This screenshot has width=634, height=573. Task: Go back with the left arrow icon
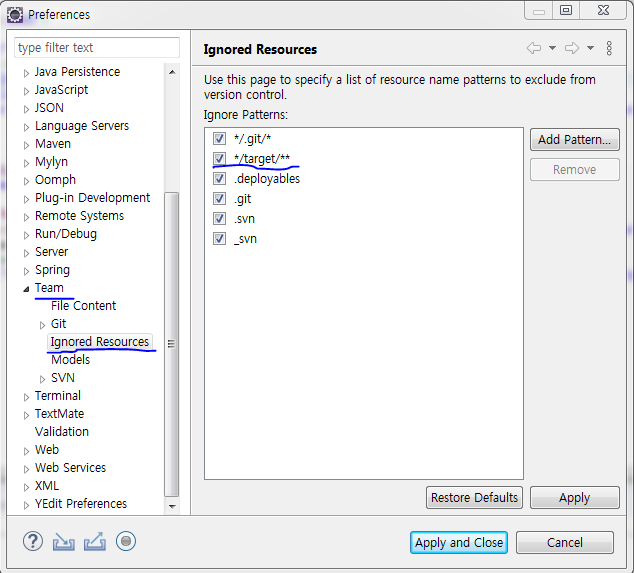(534, 48)
